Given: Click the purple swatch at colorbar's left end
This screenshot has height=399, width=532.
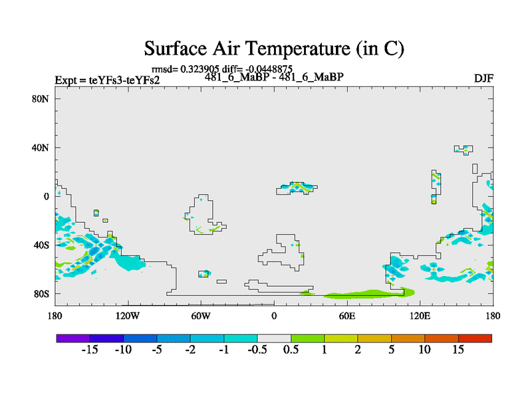Looking at the screenshot, I should coord(72,338).
